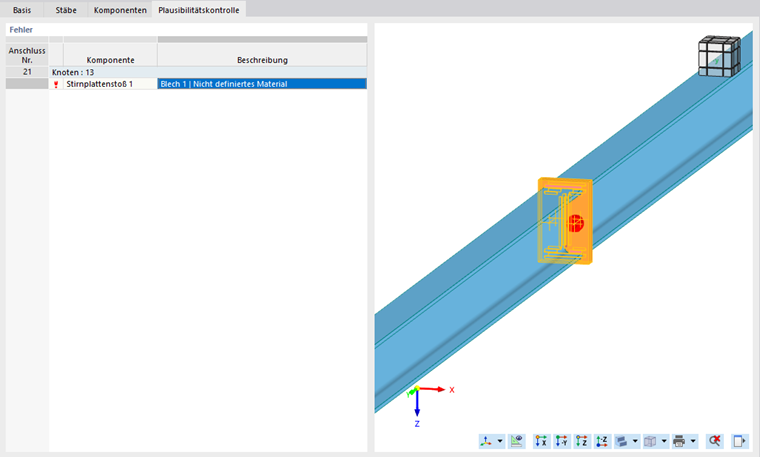The image size is (760, 457).
Task: Click the view settings triangle-eye icon
Action: [x=517, y=441]
